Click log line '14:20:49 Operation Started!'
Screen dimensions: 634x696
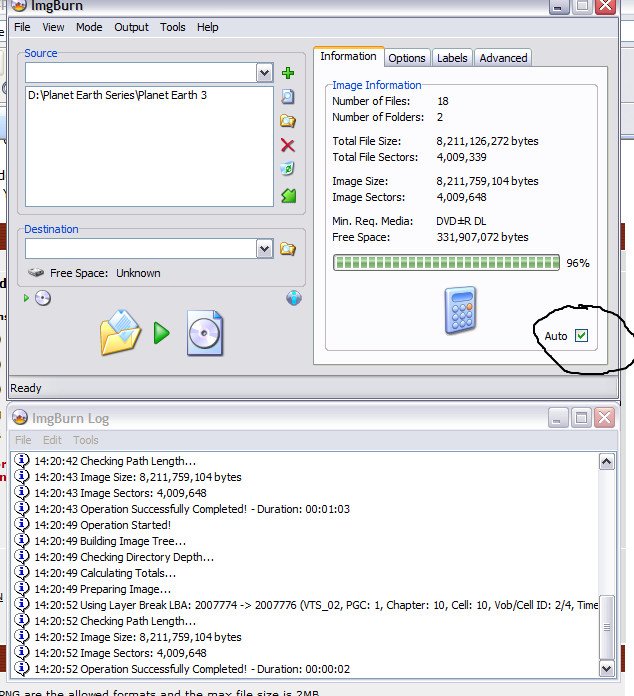[103, 525]
